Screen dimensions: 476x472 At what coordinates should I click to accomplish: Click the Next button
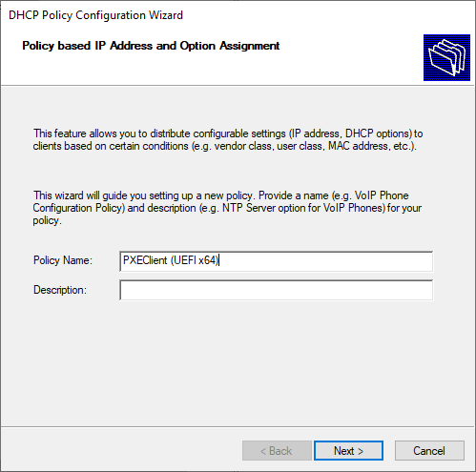[348, 450]
